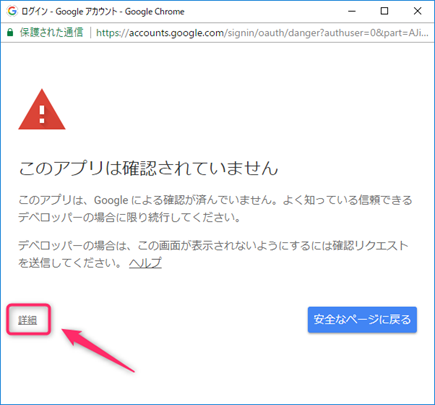Click the red warning triangle icon

point(42,109)
